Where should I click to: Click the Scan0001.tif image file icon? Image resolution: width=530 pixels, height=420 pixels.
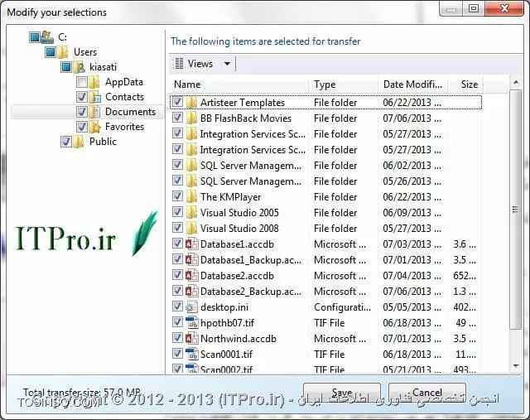tap(191, 354)
